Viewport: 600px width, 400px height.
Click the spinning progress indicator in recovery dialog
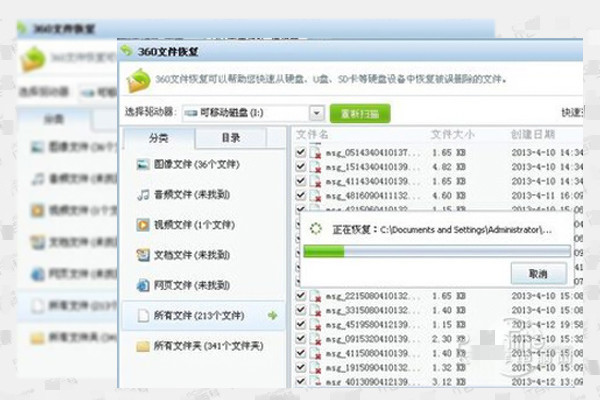click(x=315, y=229)
